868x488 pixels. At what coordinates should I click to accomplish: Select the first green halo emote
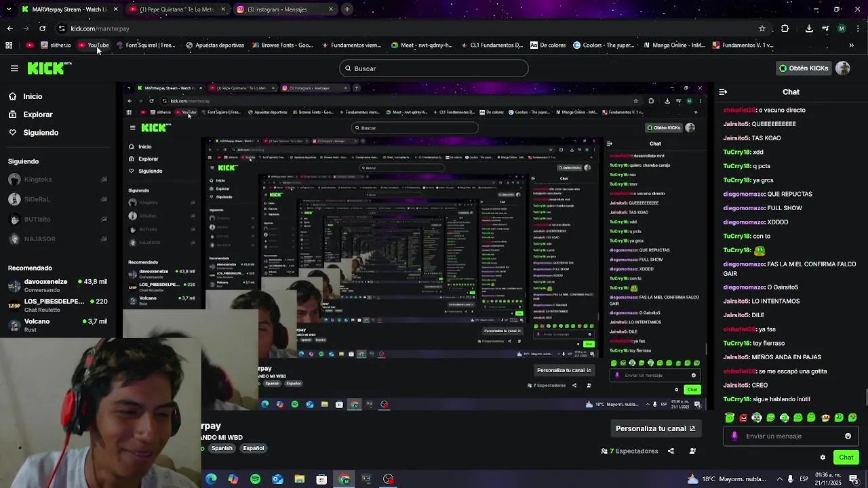point(730,418)
